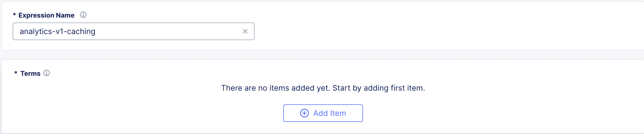Click the 'Add Item' label text

[329, 113]
